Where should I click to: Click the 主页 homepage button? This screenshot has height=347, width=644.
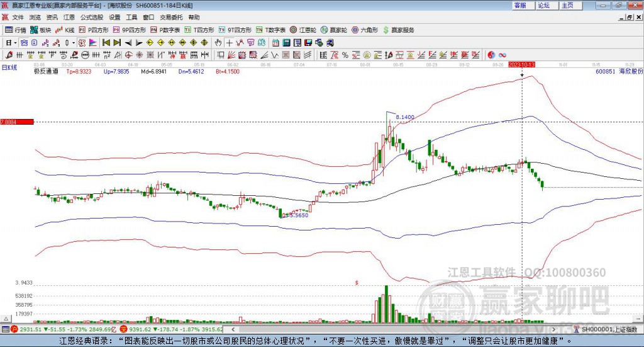[571, 5]
